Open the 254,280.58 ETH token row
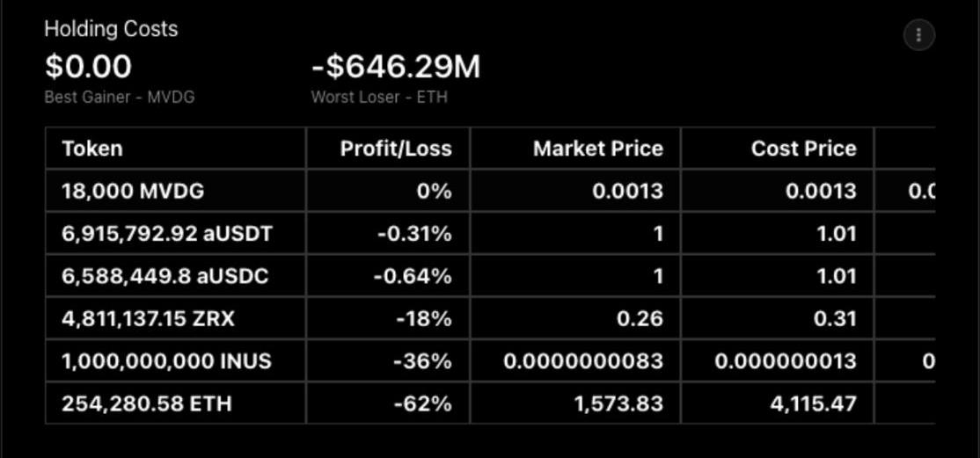 coord(490,403)
